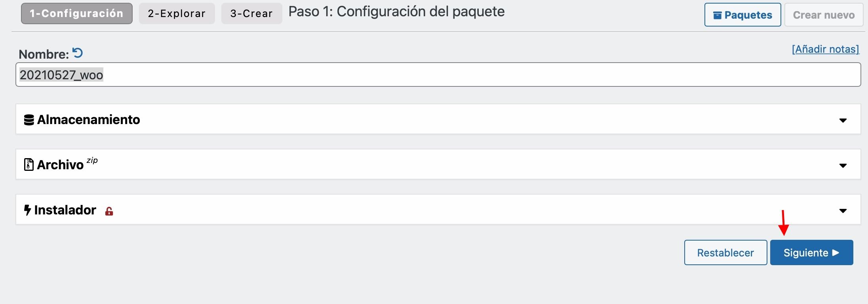Click the Almacenamiento panel header
This screenshot has height=304, width=868.
(x=438, y=119)
